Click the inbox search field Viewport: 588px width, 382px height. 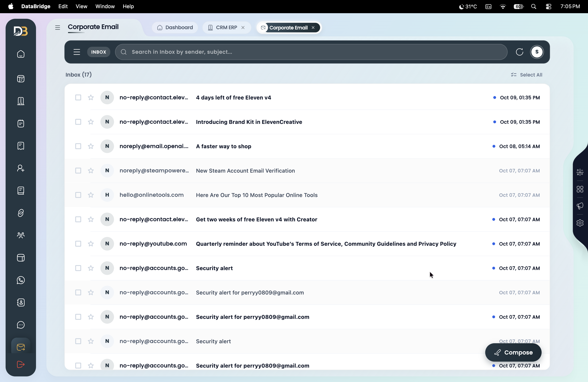pyautogui.click(x=311, y=52)
